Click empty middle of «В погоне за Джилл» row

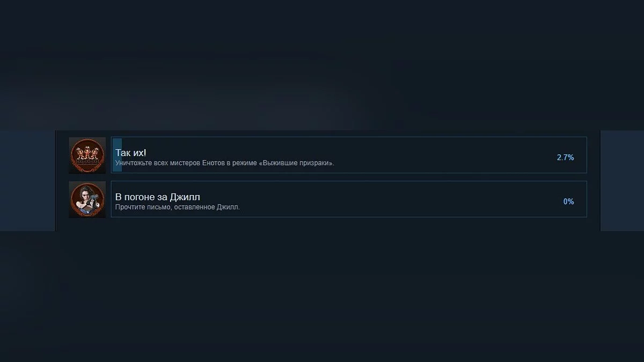(402, 200)
